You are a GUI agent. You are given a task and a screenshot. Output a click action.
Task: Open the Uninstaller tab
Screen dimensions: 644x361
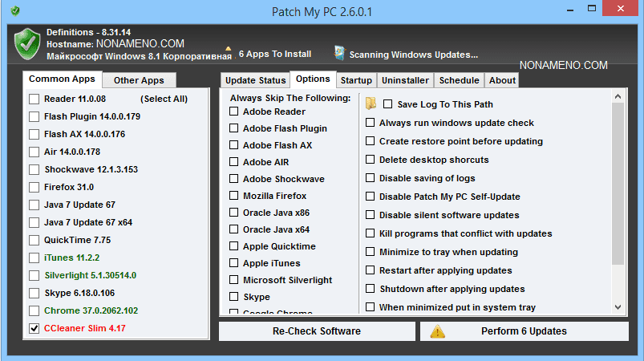pos(405,80)
